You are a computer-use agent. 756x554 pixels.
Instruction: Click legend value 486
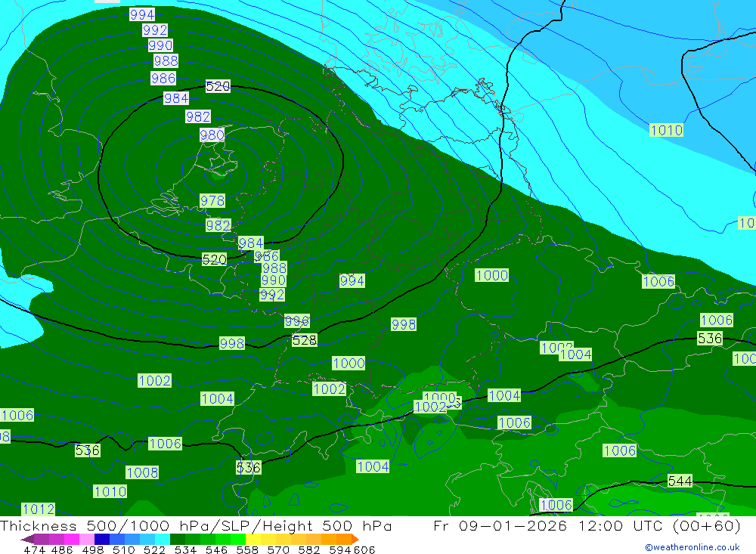(62, 550)
